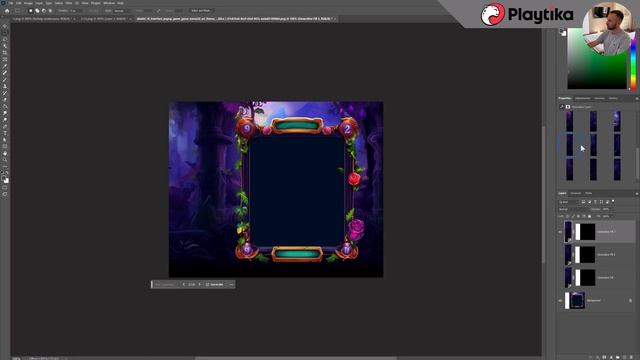Viewport: 640px width, 360px height.
Task: Choose Subtract from selection mode icon
Action: pos(44,11)
